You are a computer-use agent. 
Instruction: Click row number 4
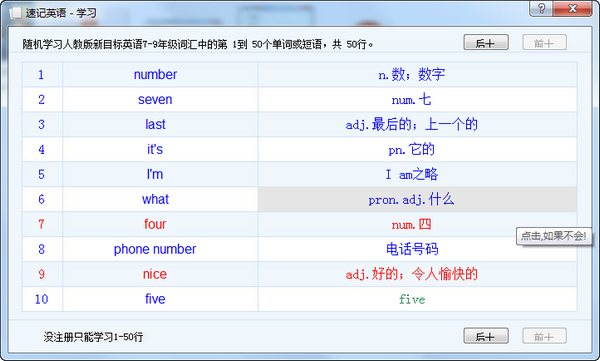pos(41,149)
